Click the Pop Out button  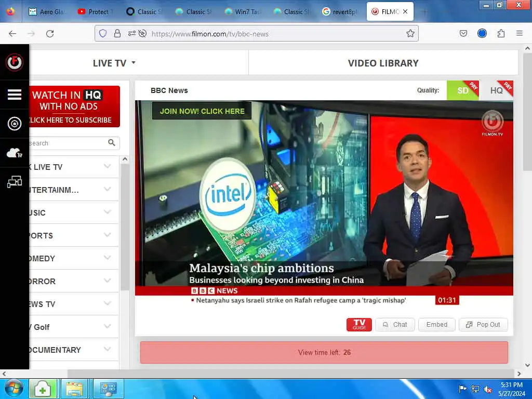[483, 324]
